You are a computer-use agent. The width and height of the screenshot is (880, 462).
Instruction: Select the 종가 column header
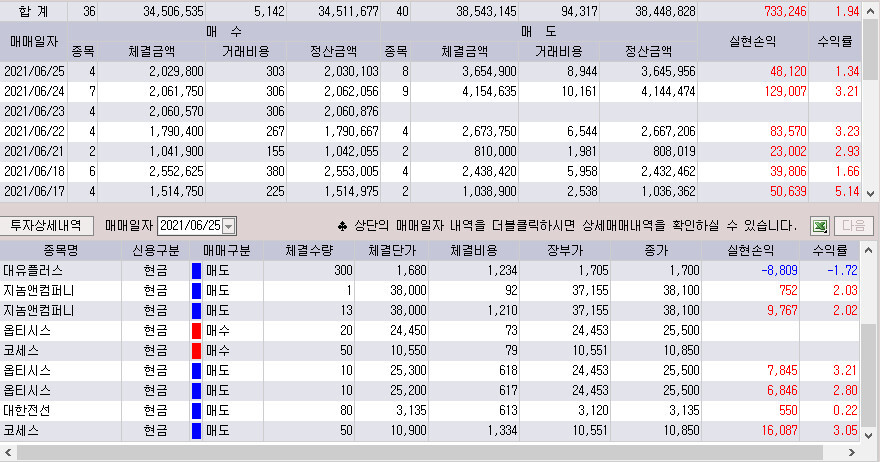point(656,250)
